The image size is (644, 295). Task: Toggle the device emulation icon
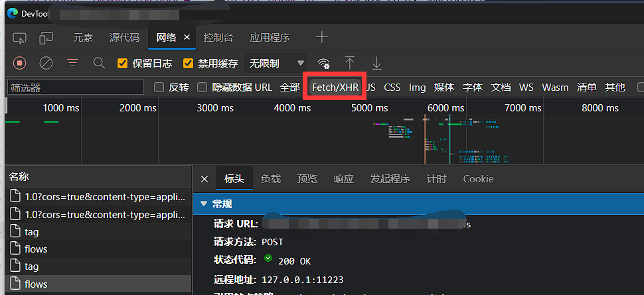point(46,38)
